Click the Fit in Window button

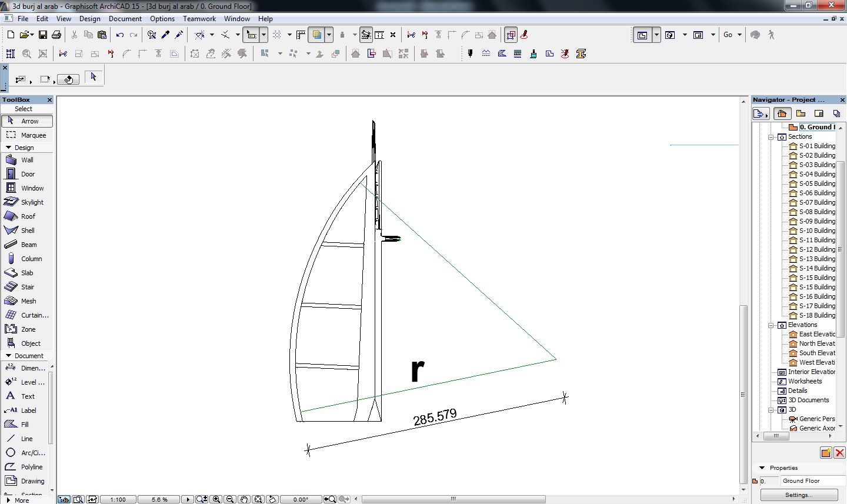coord(258,499)
